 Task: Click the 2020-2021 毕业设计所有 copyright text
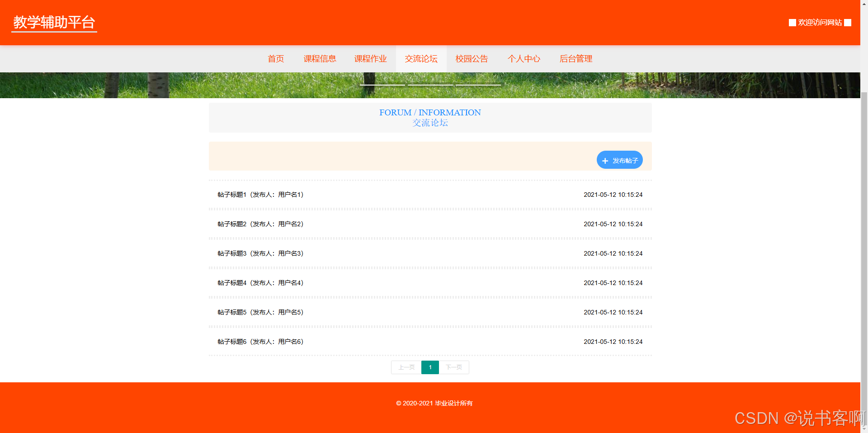coord(434,403)
